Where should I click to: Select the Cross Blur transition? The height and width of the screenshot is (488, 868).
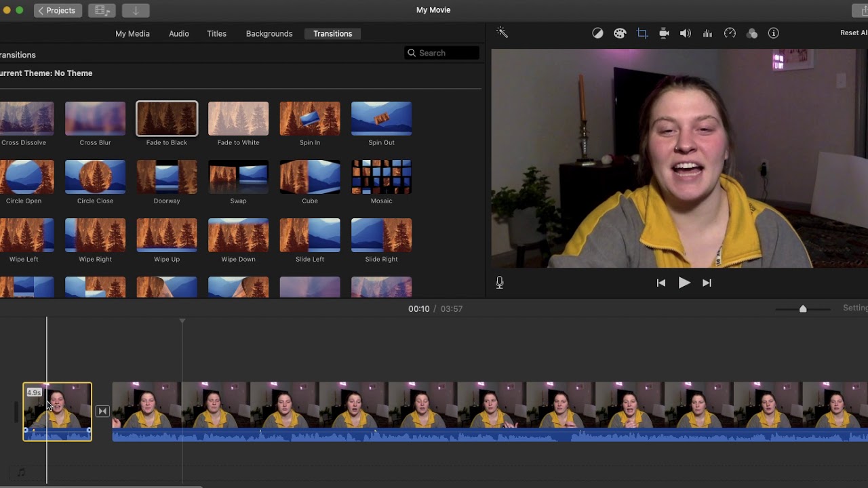point(95,119)
